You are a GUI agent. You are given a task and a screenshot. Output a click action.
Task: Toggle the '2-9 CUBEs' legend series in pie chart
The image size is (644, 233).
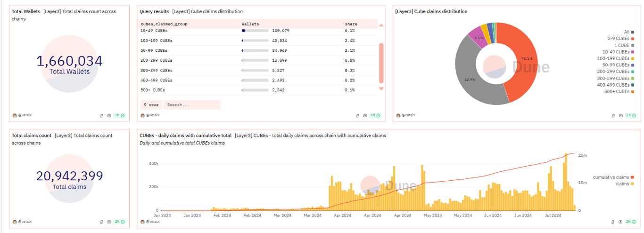(620, 39)
